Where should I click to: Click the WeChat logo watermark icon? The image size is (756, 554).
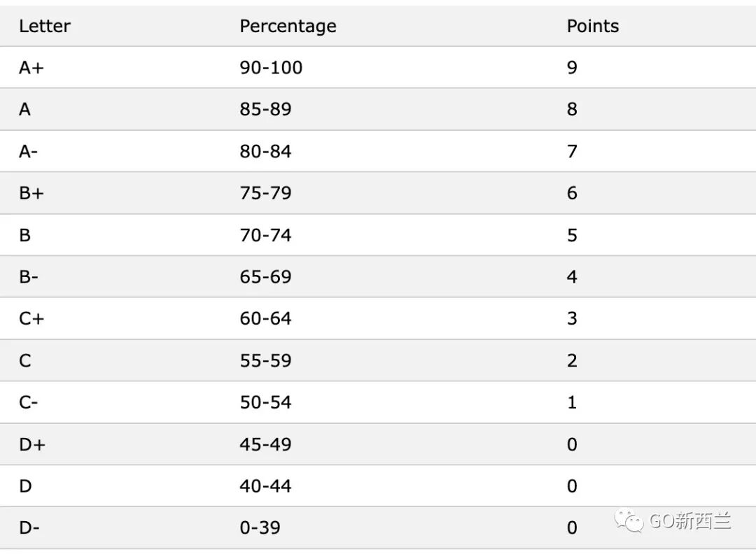point(629,520)
